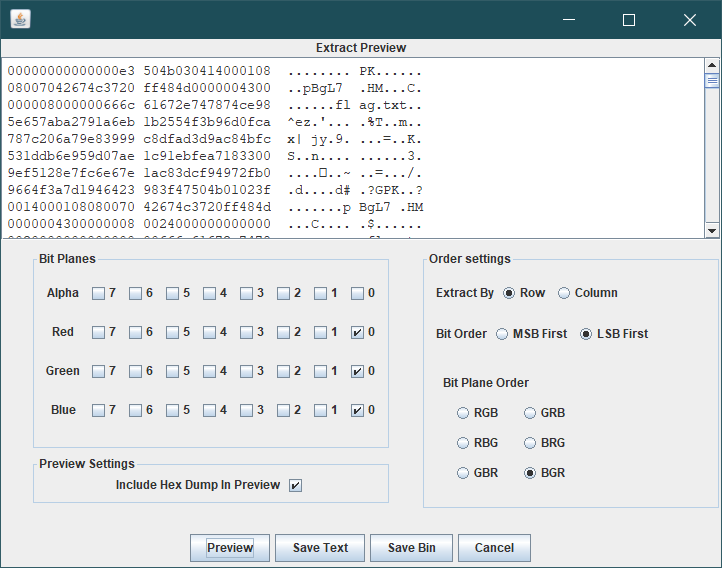Enable Green bit plane 3
The height and width of the screenshot is (568, 722).
(x=246, y=371)
